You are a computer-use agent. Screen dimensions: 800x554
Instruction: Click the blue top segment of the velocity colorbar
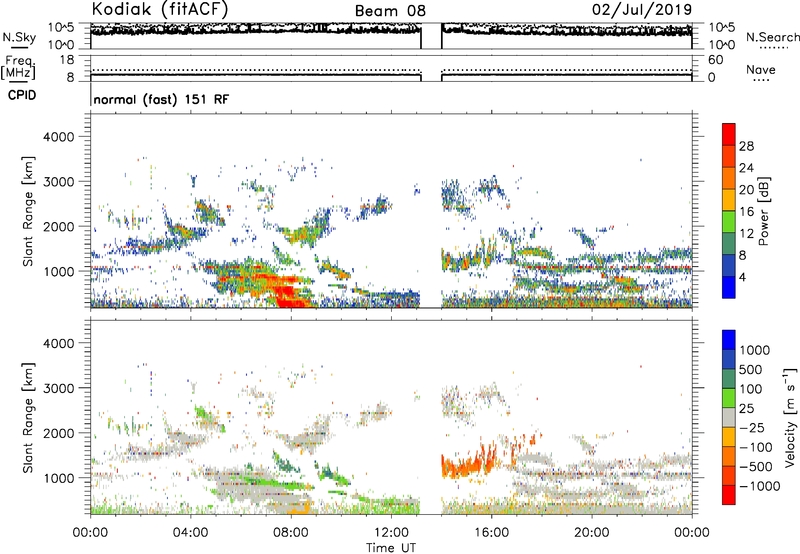pyautogui.click(x=729, y=340)
